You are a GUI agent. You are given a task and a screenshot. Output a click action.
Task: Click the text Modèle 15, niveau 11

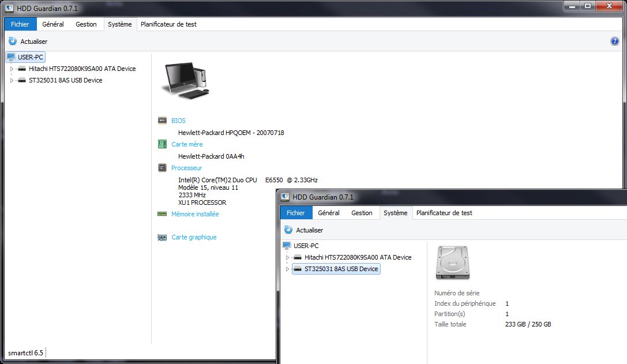tap(208, 187)
